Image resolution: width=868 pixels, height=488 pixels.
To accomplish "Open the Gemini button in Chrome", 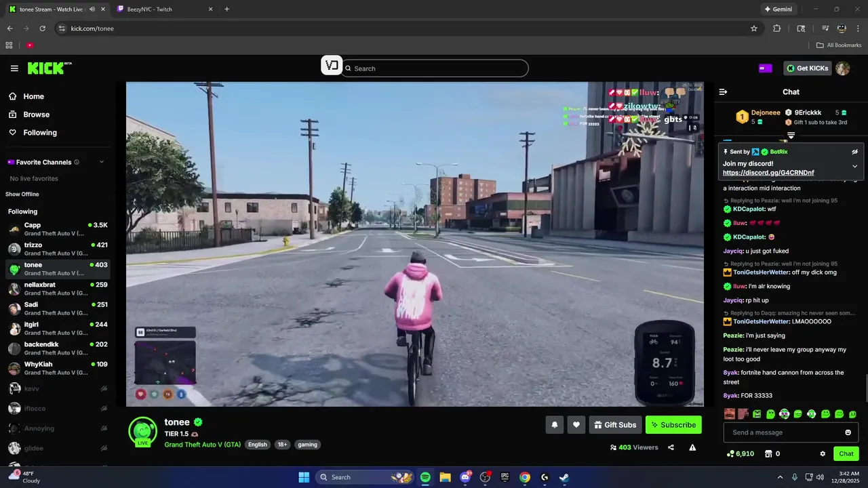I will [x=778, y=9].
